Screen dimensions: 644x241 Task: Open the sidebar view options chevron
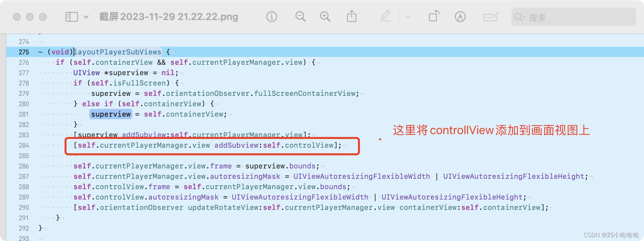click(86, 17)
